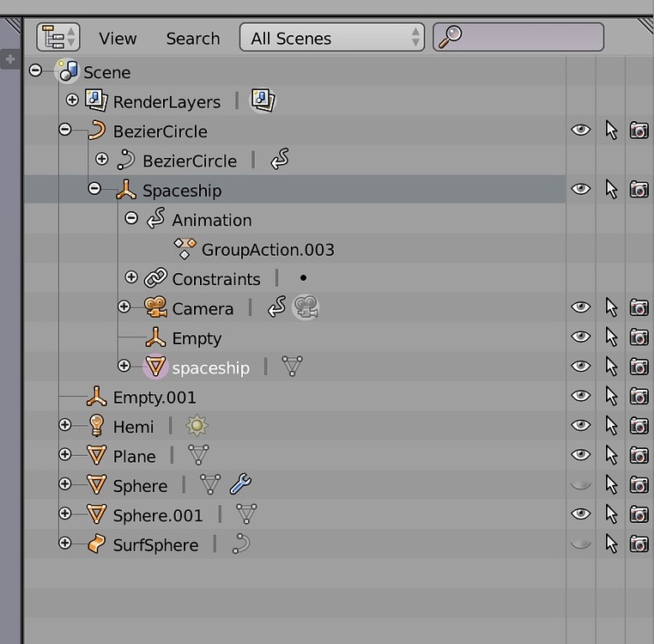Viewport: 654px width, 644px height.
Task: Expand the Plane object node
Action: pyautogui.click(x=65, y=454)
